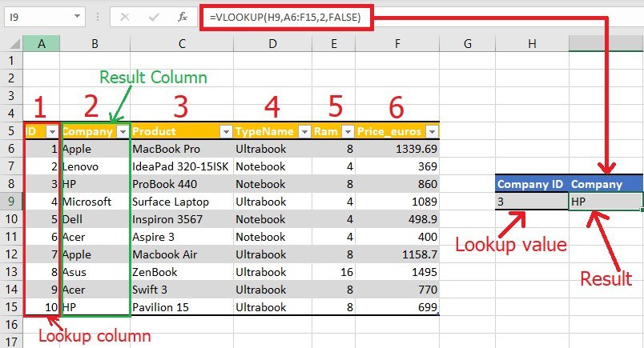The height and width of the screenshot is (348, 644).
Task: Open the TypeName column filter dropdown
Action: [x=304, y=132]
